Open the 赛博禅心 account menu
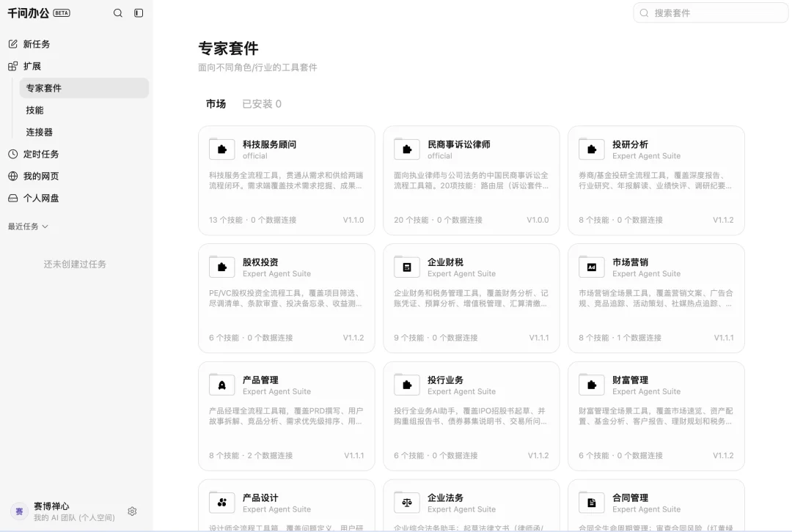The height and width of the screenshot is (532, 792). pos(51,506)
